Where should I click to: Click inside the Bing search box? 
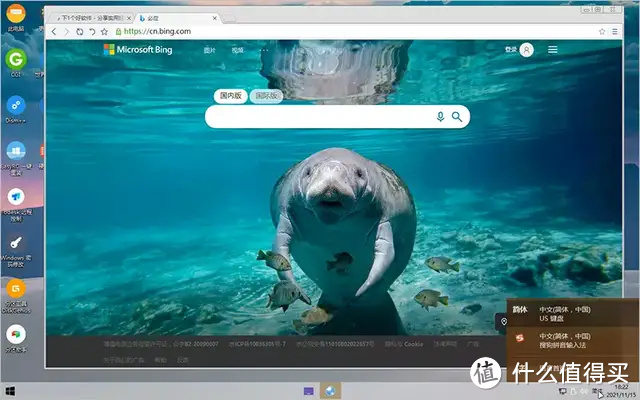320,117
